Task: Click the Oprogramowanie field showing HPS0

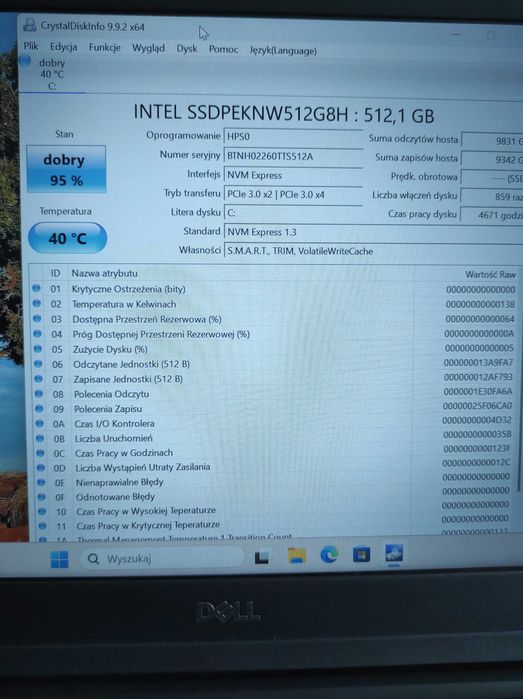Action: (x=292, y=136)
